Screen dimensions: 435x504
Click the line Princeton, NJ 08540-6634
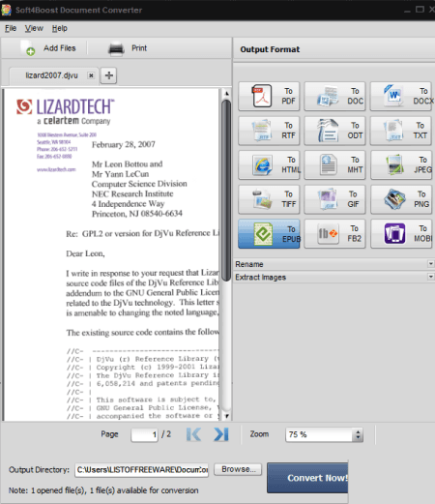point(137,214)
